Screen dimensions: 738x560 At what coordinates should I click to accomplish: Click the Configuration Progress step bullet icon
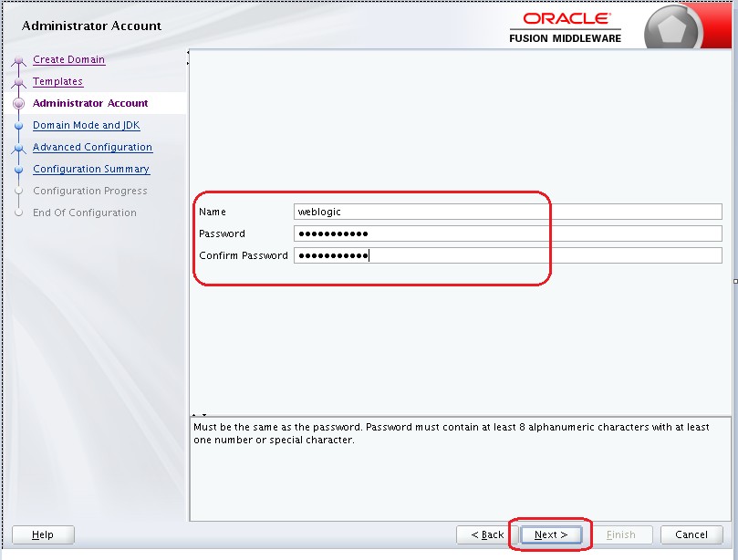tap(19, 191)
